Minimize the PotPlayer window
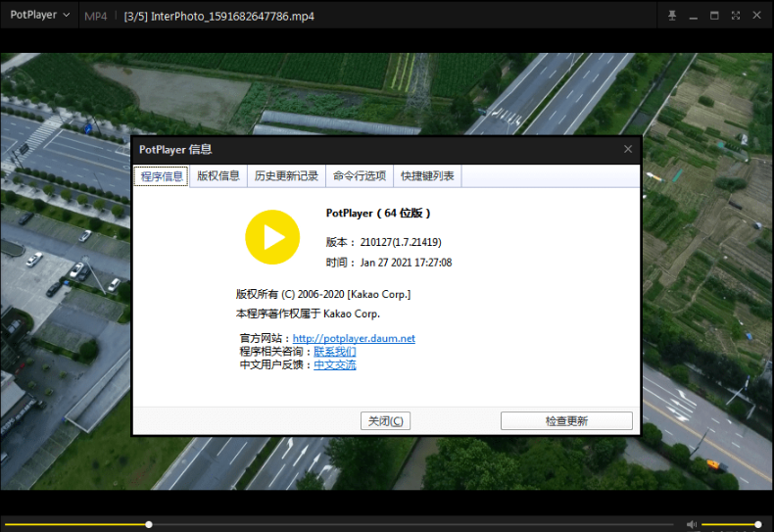 (694, 16)
